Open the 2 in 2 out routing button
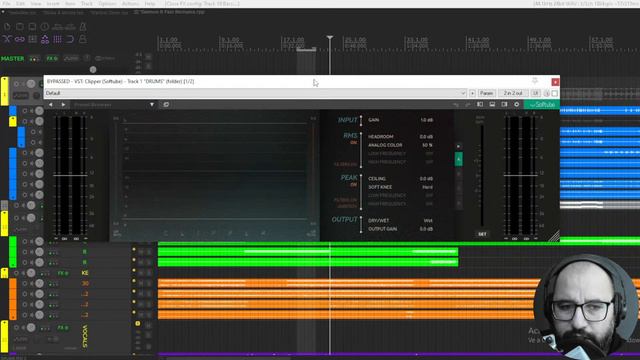The image size is (640, 360). 513,93
